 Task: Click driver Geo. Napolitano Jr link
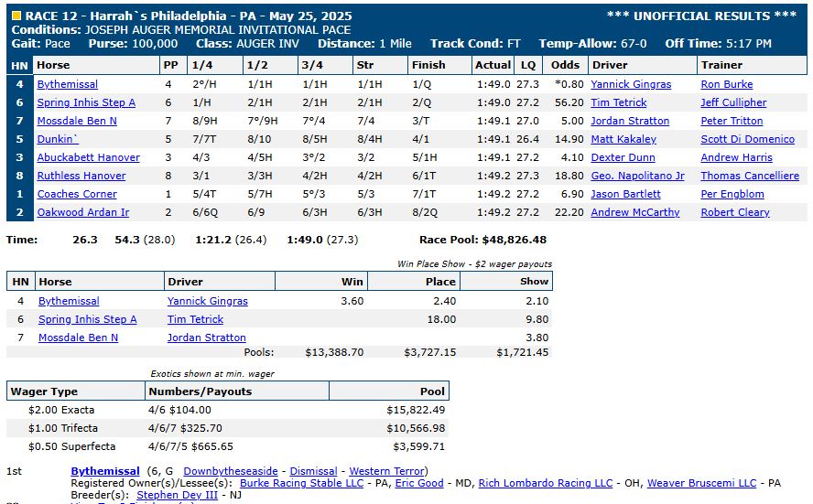(637, 176)
